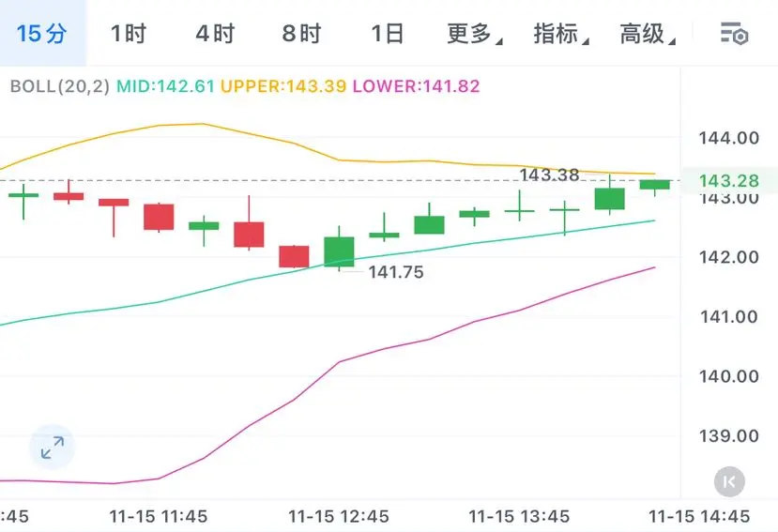The width and height of the screenshot is (778, 532).
Task: Open the 高级 advanced dropdown
Action: (648, 34)
